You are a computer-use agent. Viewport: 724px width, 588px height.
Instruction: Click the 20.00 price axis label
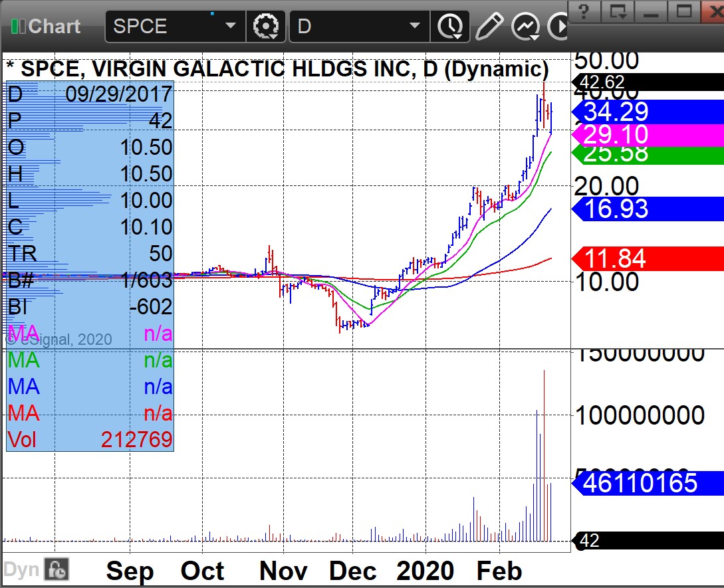(606, 186)
